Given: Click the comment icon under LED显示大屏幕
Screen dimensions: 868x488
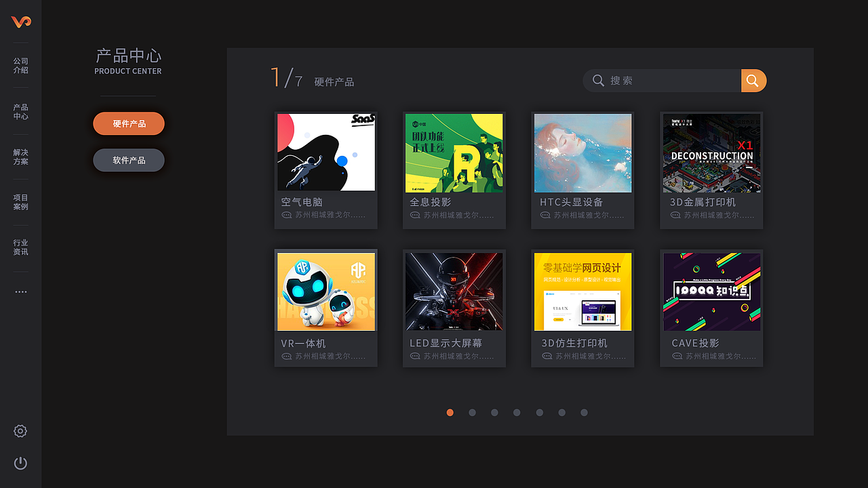Looking at the screenshot, I should click(415, 356).
